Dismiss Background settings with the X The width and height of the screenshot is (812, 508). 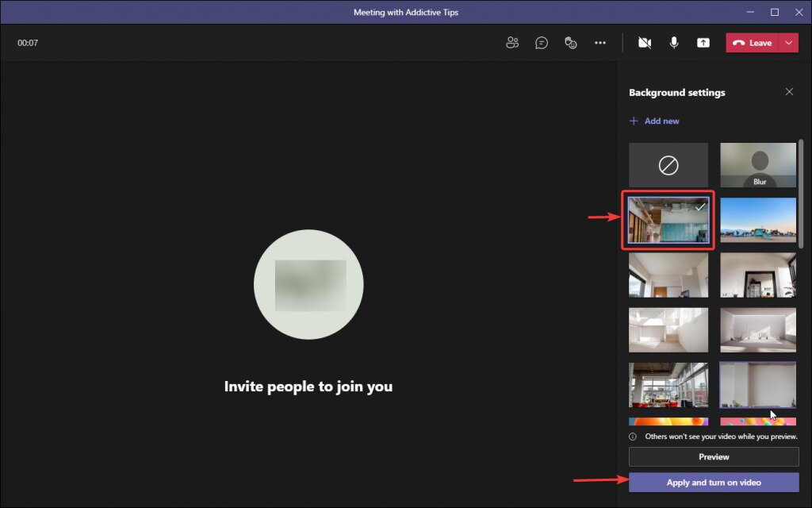(790, 91)
